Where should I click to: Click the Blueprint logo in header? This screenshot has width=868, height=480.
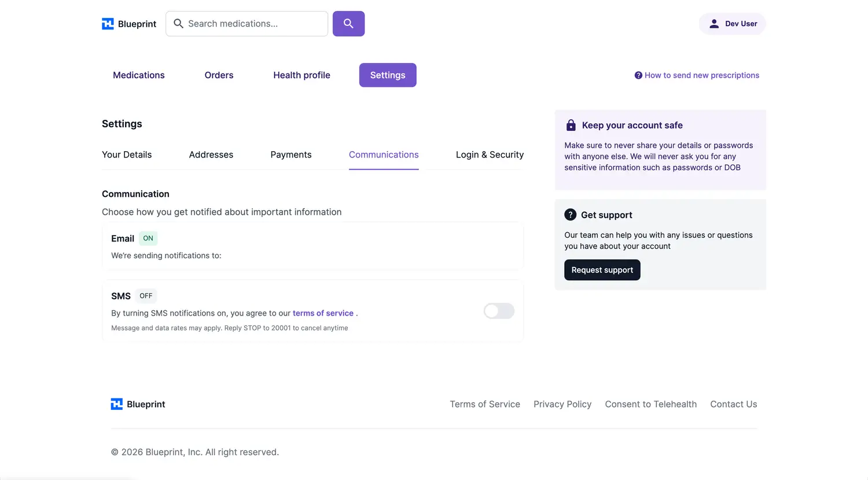[129, 24]
